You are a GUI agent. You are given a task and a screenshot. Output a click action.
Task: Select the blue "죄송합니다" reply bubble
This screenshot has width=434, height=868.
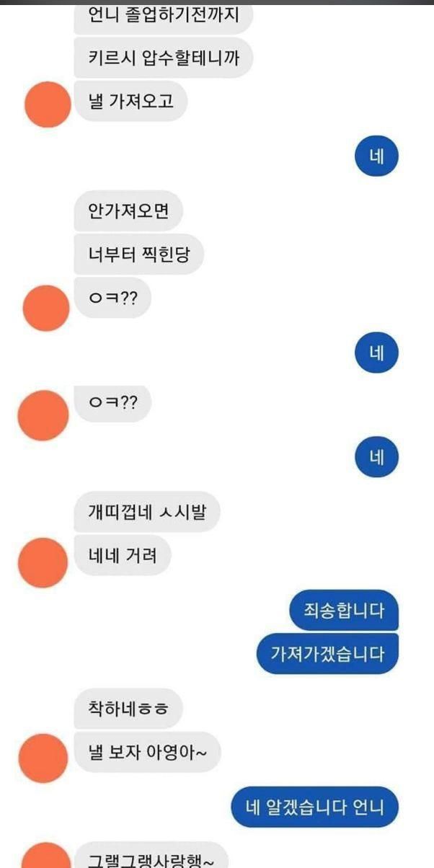click(344, 611)
